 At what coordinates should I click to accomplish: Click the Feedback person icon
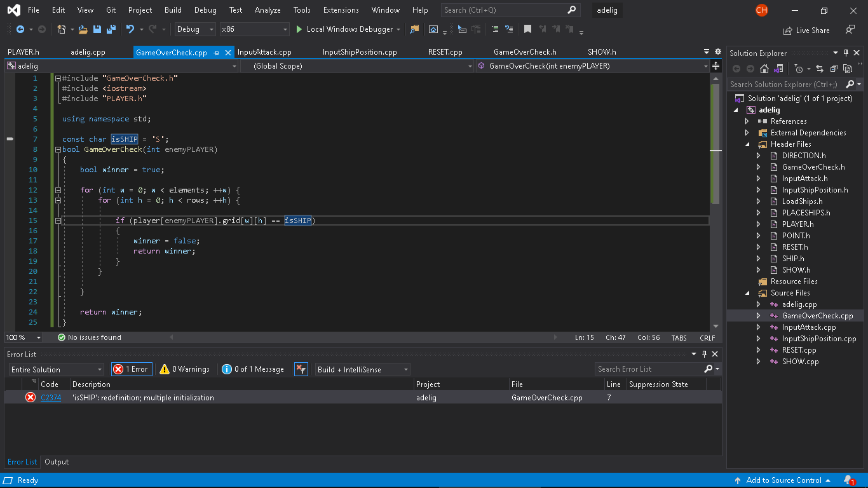pyautogui.click(x=850, y=30)
